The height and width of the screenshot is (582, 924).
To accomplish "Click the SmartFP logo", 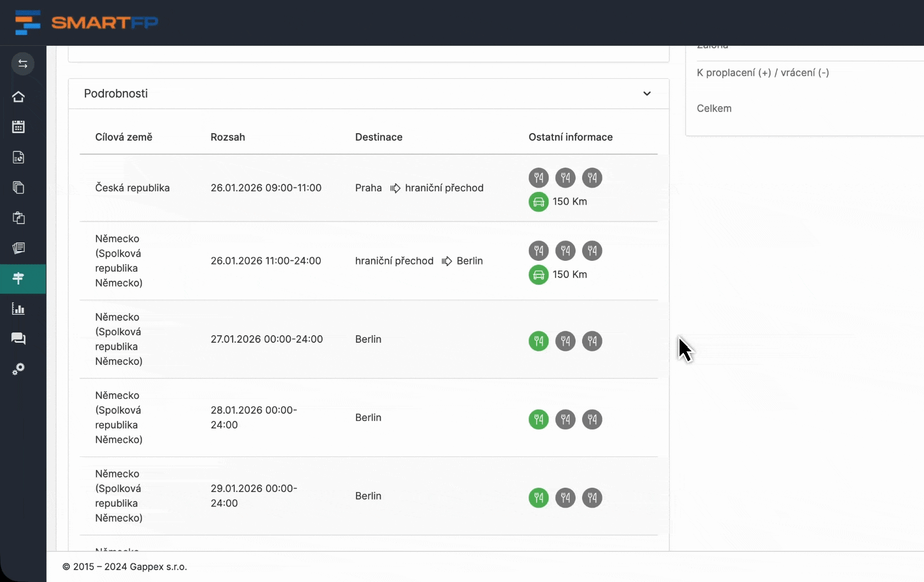I will click(x=86, y=23).
